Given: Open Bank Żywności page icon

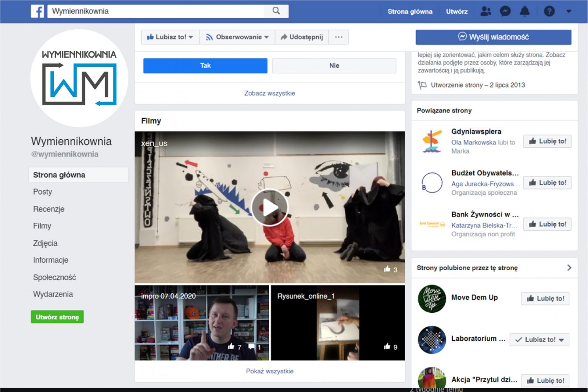Looking at the screenshot, I should [x=432, y=224].
